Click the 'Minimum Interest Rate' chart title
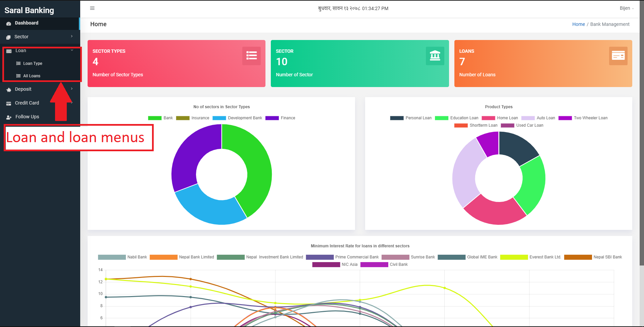Viewport: 644px width, 327px height. point(360,246)
